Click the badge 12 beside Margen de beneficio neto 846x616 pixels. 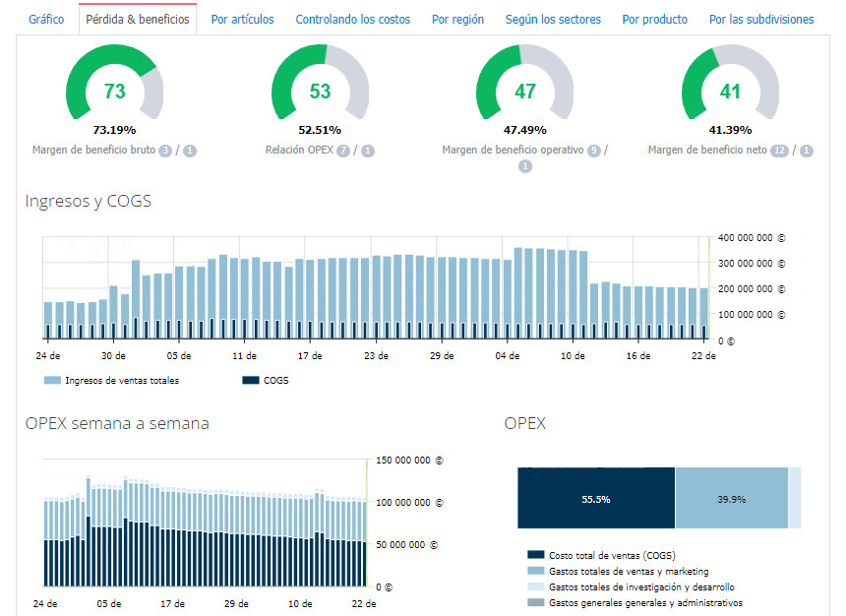pos(779,151)
